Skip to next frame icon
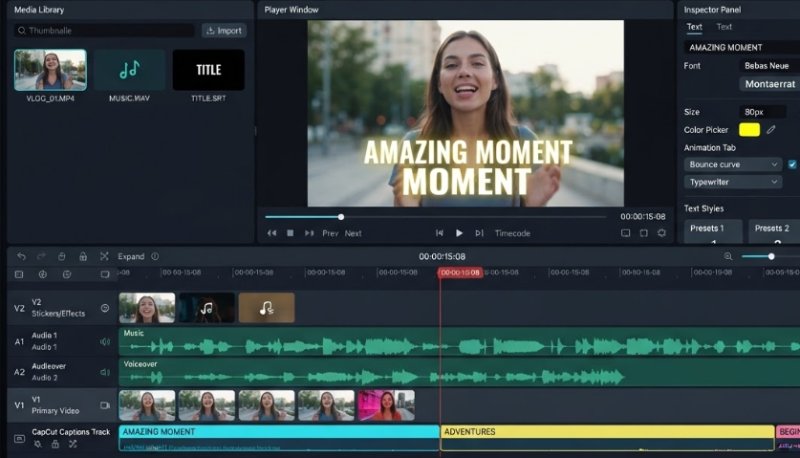Image resolution: width=800 pixels, height=458 pixels. (479, 233)
